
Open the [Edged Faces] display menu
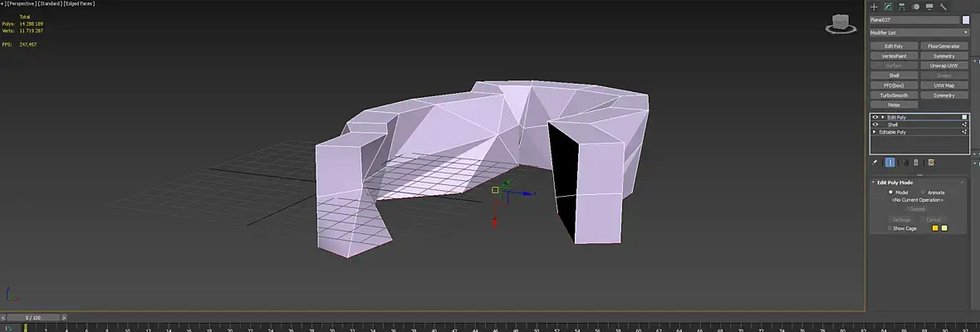tap(80, 4)
